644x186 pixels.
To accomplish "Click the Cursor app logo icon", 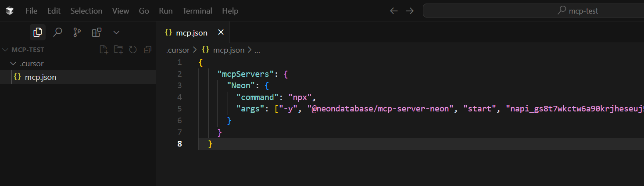I will pyautogui.click(x=10, y=11).
